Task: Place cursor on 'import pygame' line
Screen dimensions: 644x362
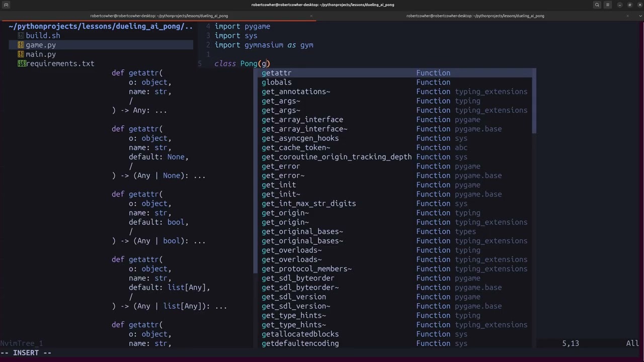Action: [243, 26]
